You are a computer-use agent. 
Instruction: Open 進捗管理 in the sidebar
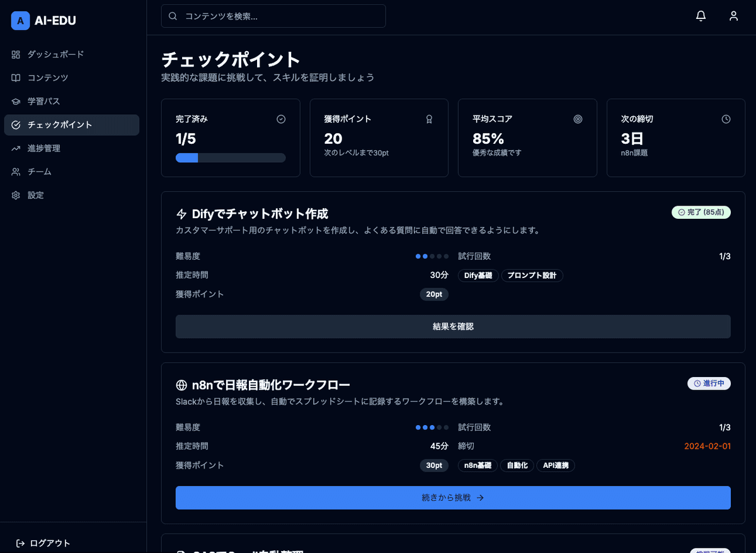44,148
